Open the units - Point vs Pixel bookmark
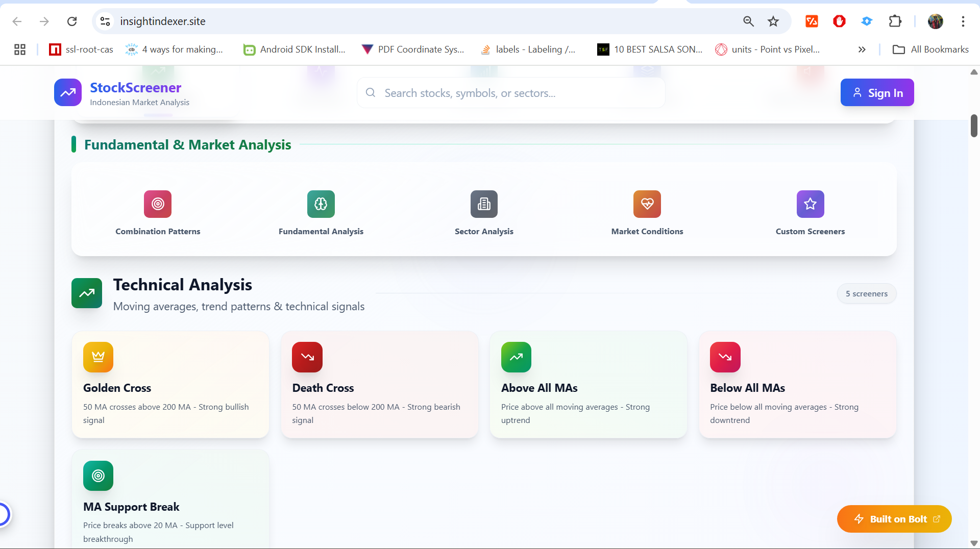Screen dimensions: 980x549 pos(768,49)
